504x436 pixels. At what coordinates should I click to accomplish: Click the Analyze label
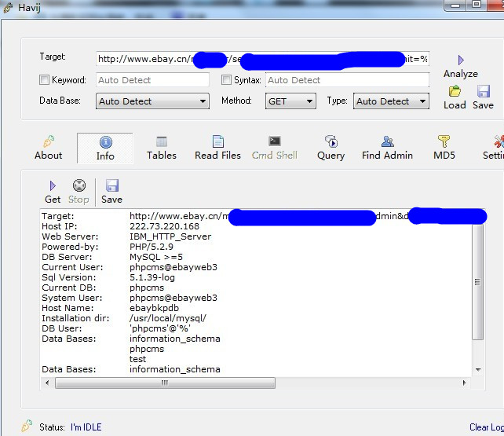click(x=461, y=74)
